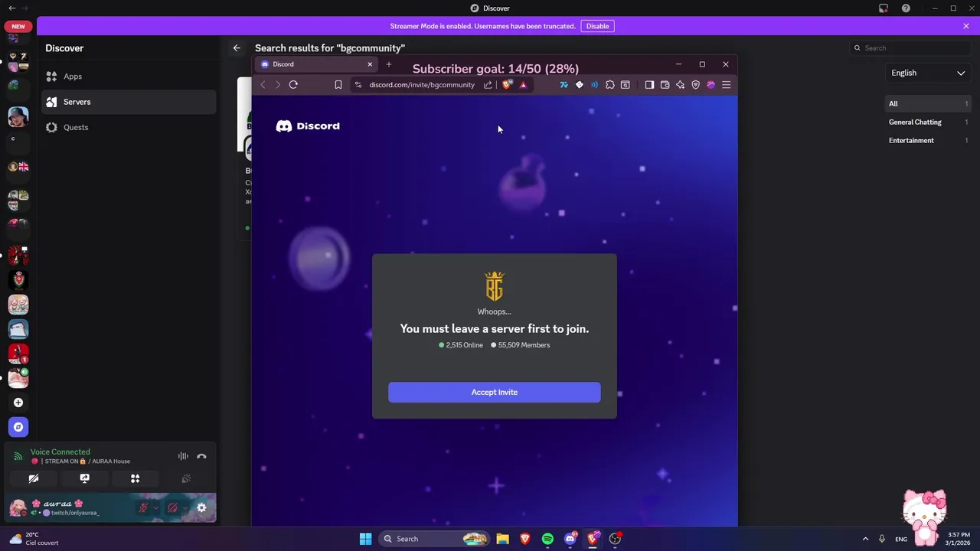Click the voice connection signal icon
This screenshot has height=551, width=980.
tap(18, 456)
